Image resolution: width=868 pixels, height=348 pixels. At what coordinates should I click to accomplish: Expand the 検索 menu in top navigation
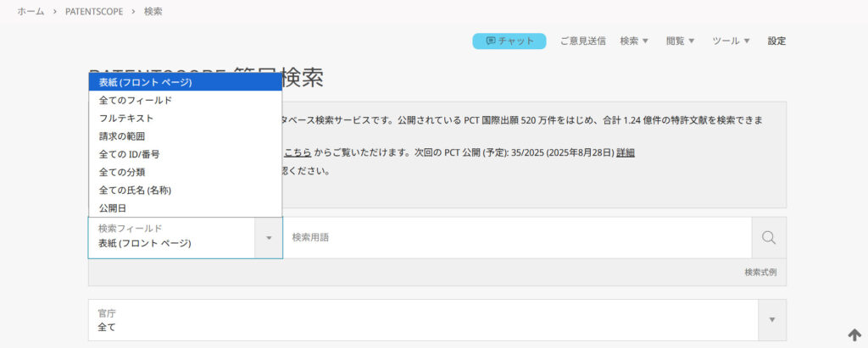[x=633, y=41]
